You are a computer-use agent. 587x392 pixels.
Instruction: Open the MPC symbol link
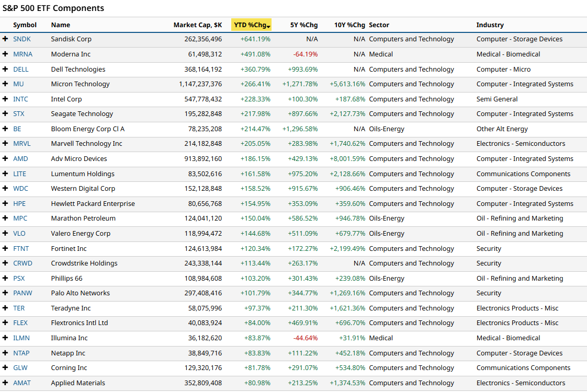click(20, 218)
